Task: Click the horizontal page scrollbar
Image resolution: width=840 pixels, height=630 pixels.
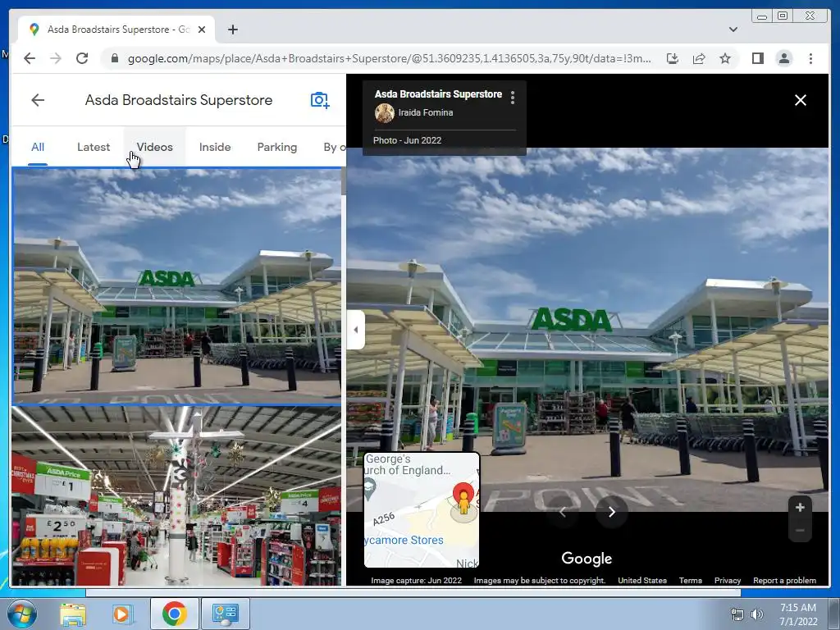Action: [x=413, y=592]
